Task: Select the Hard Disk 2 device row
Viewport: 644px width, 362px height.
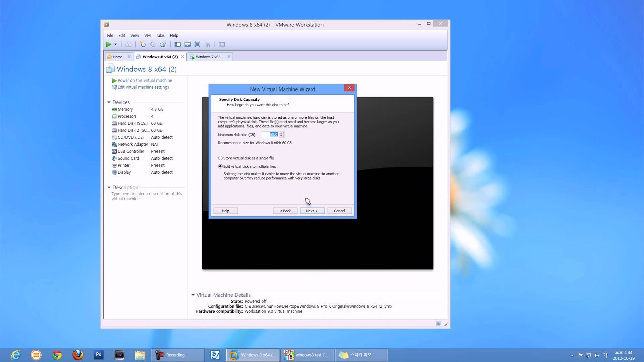Action: (146, 130)
